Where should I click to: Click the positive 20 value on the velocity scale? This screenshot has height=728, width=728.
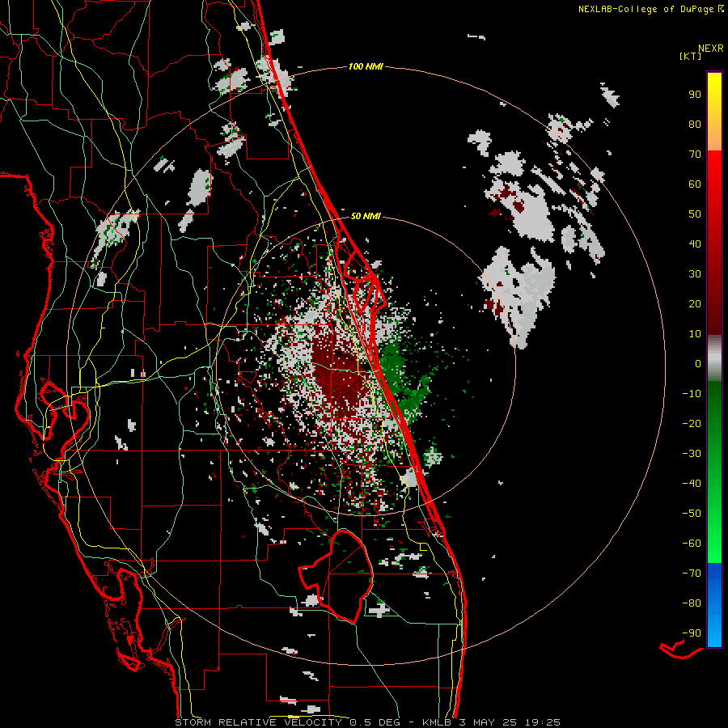[695, 303]
